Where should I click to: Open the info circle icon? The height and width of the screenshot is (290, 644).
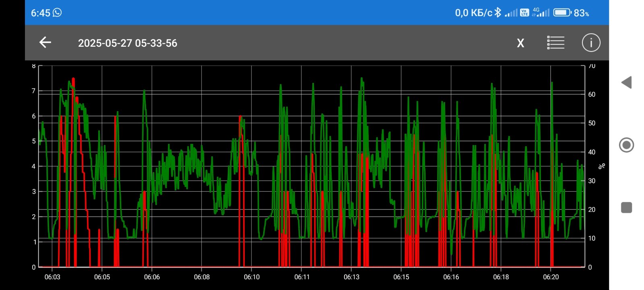[x=591, y=43]
